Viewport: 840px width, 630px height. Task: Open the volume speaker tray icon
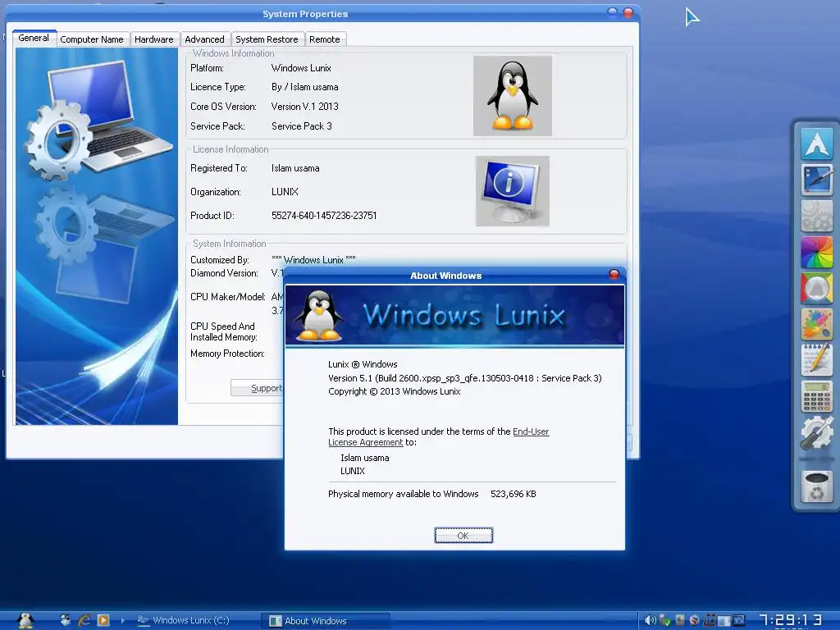point(650,620)
